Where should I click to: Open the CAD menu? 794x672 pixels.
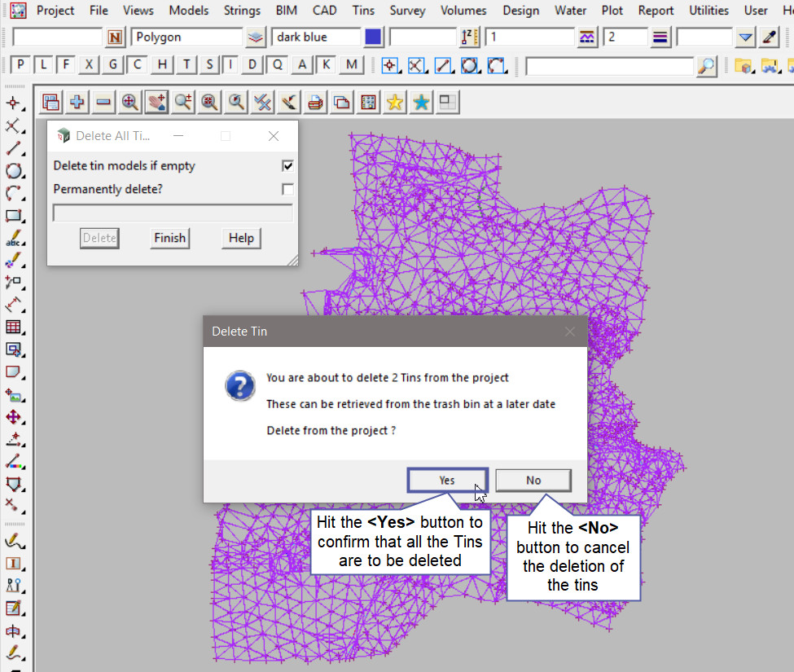325,10
